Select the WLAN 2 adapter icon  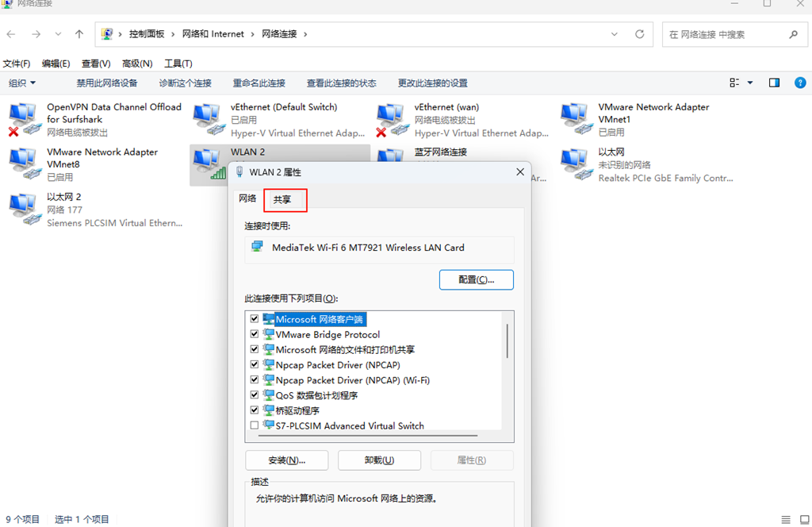point(209,163)
